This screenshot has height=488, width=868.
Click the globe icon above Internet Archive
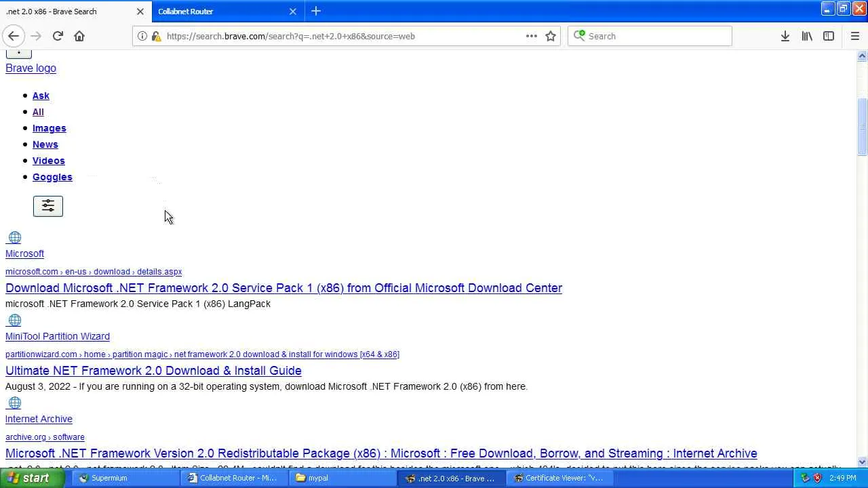pyautogui.click(x=14, y=403)
